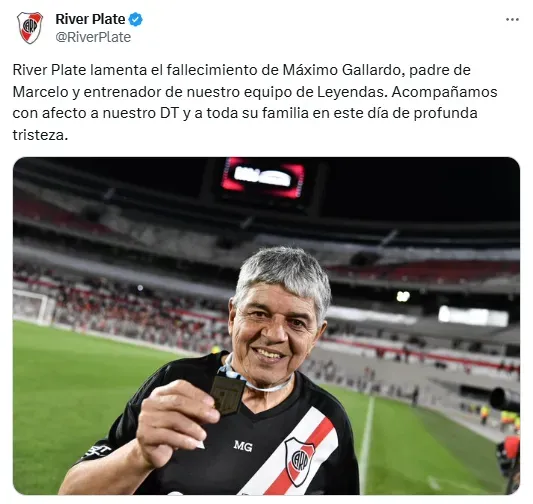This screenshot has height=504, width=533.
Task: Click the MG initials on the shirt
Action: 243,446
